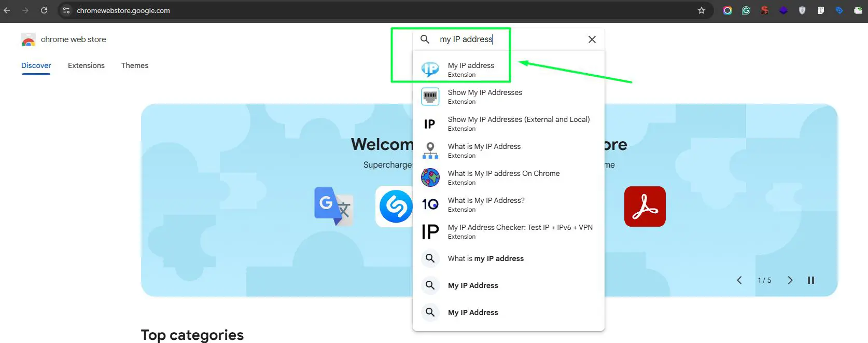Screen dimensions: 868x343
Task: Click the browser forward arrow
Action: coord(25,10)
